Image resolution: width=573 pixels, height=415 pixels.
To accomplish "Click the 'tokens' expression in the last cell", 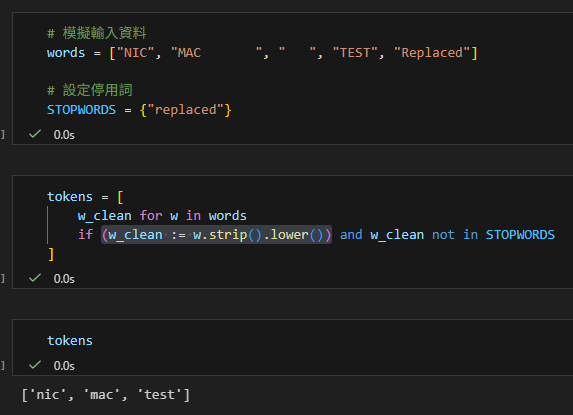I will [70, 340].
